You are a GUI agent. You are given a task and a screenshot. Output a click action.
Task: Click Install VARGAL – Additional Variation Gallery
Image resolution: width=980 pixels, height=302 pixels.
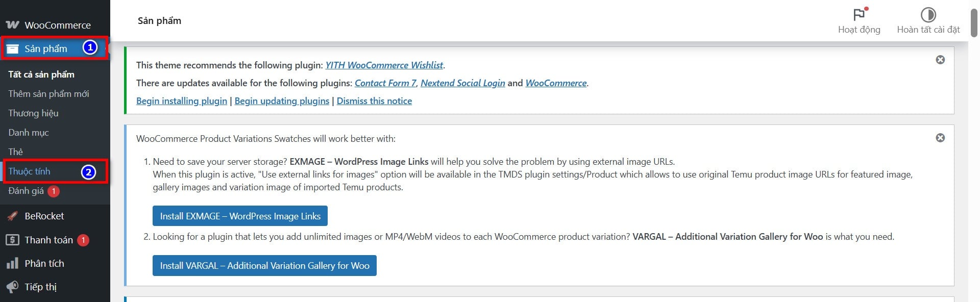[264, 266]
